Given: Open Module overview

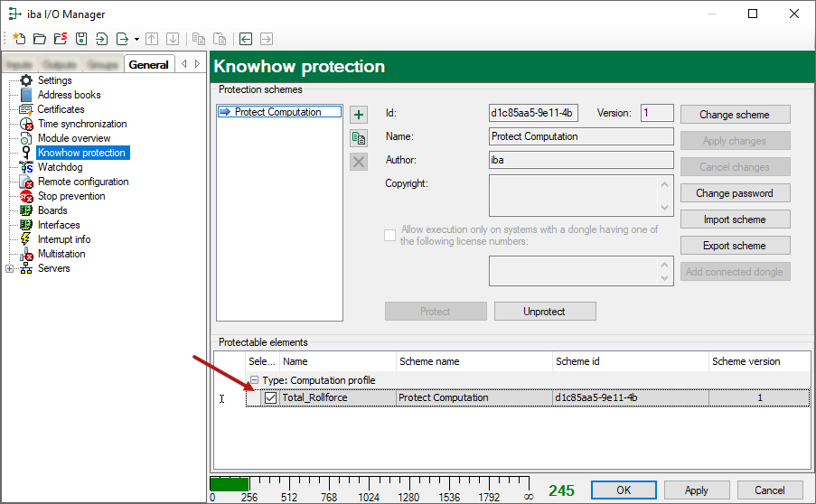Looking at the screenshot, I should coord(74,138).
